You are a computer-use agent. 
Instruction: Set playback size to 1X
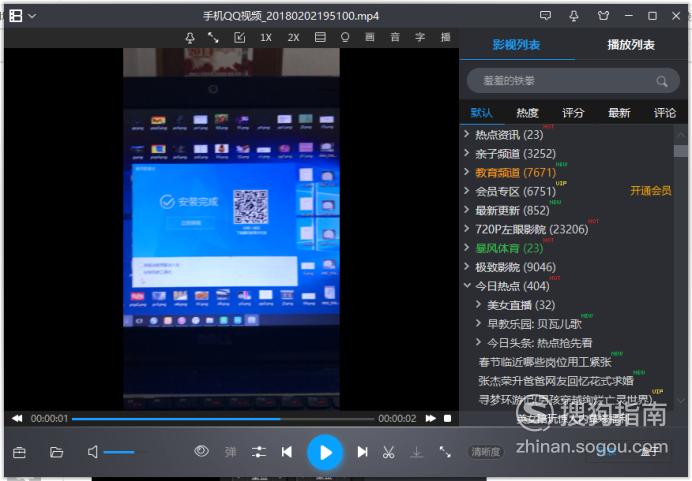[266, 38]
